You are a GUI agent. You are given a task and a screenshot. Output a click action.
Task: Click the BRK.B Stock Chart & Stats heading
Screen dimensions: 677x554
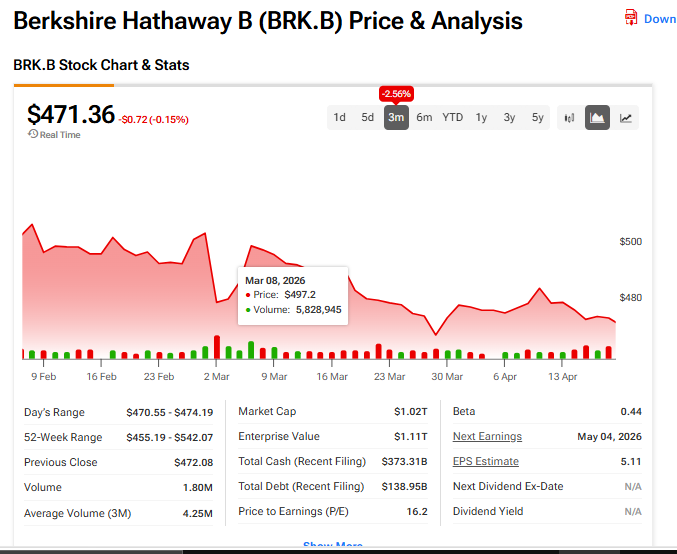pos(101,65)
